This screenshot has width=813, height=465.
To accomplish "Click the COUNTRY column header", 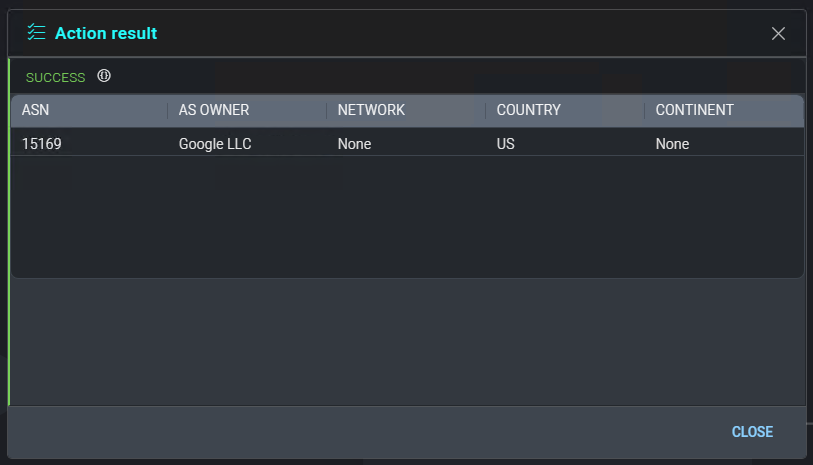I will pyautogui.click(x=528, y=110).
